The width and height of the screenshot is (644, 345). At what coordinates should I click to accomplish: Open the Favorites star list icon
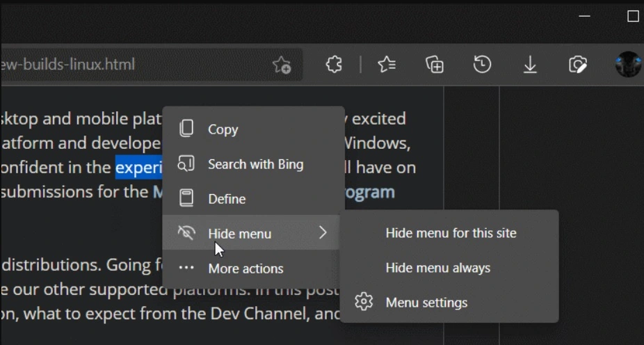tap(387, 65)
